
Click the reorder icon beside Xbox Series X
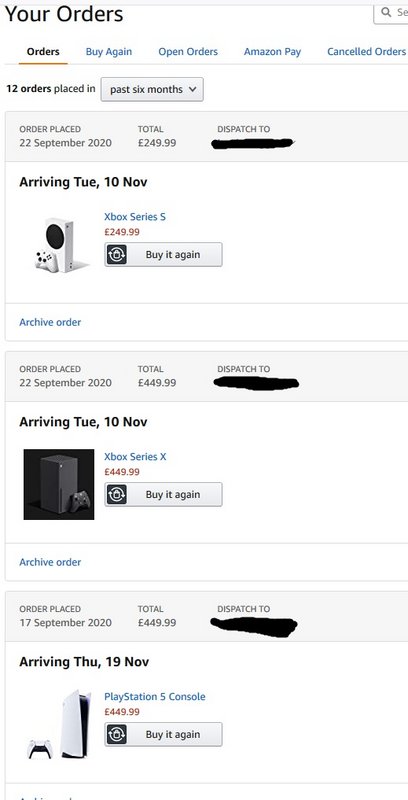[116, 494]
